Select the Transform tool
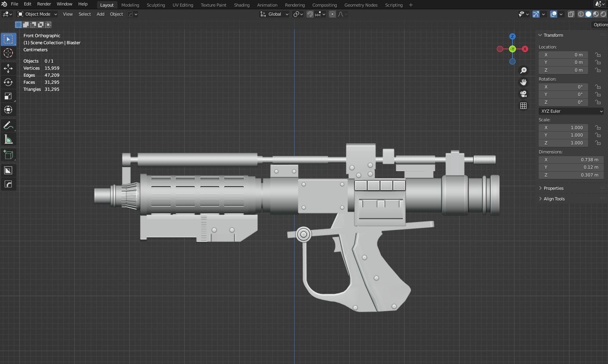Viewport: 608px width, 364px height. click(8, 110)
